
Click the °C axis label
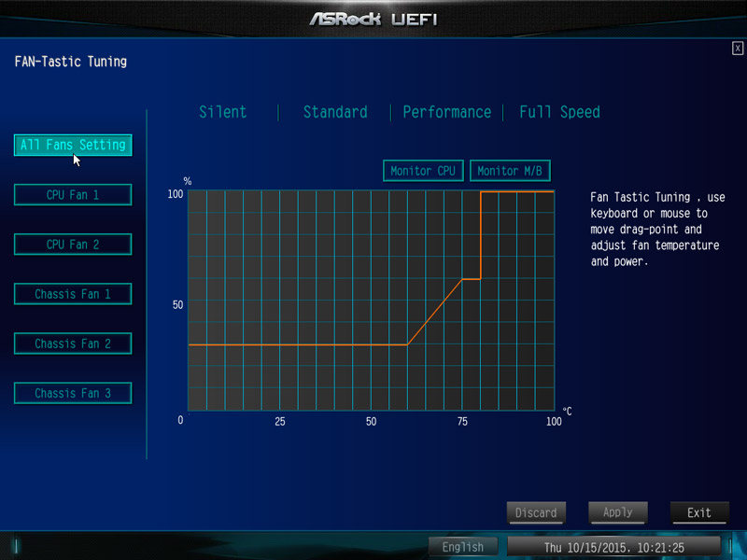click(x=567, y=412)
